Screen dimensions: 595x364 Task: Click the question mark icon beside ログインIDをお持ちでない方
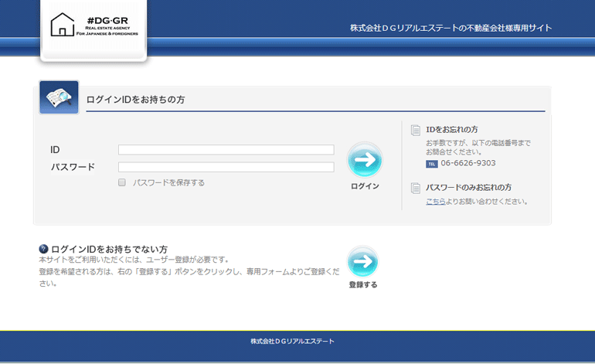click(x=43, y=249)
